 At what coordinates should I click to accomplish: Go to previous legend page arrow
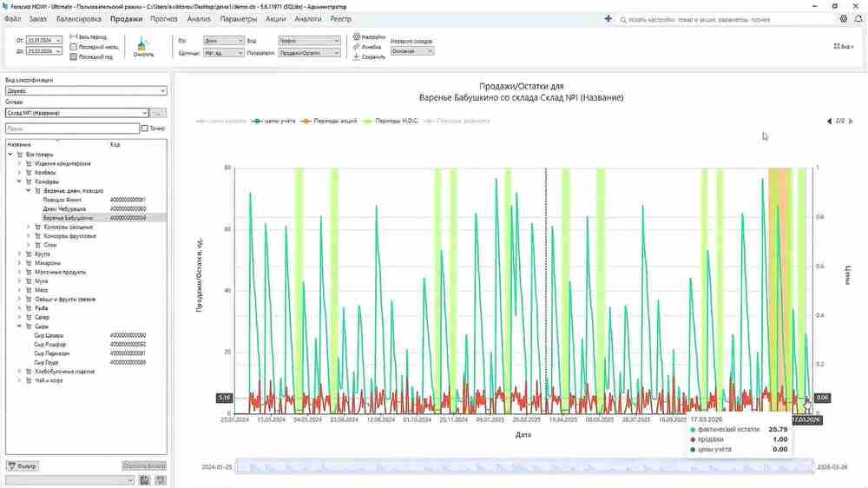coord(829,121)
